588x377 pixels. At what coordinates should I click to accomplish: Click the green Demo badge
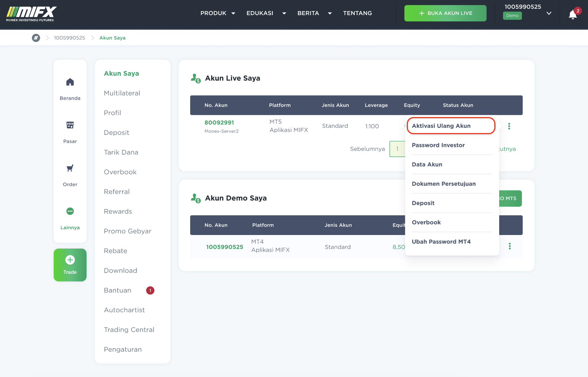click(x=512, y=16)
